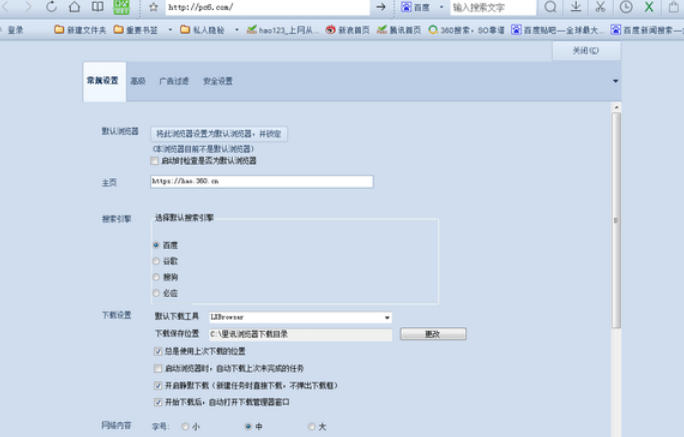
Task: Toggle 总是使用上次下载的位置 checkbox
Action: point(158,352)
